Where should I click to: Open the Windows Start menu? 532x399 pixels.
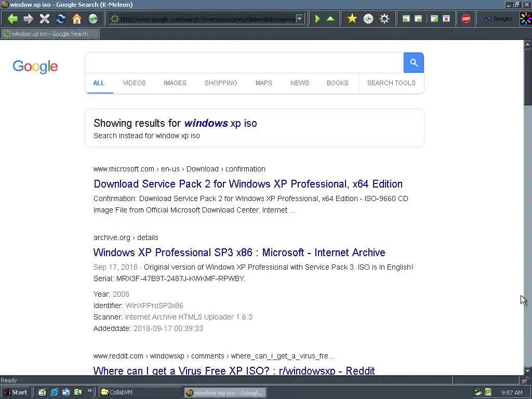[15, 392]
